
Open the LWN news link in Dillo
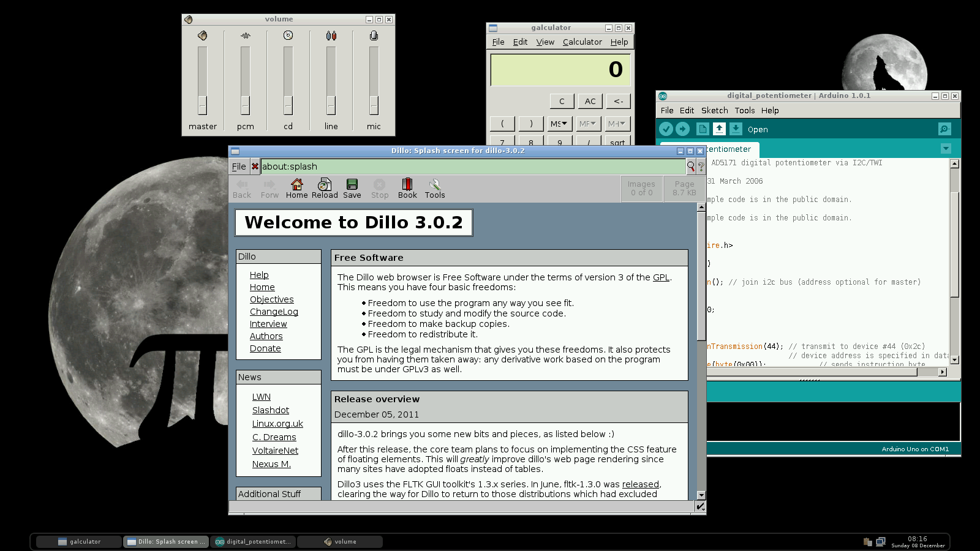click(x=262, y=397)
